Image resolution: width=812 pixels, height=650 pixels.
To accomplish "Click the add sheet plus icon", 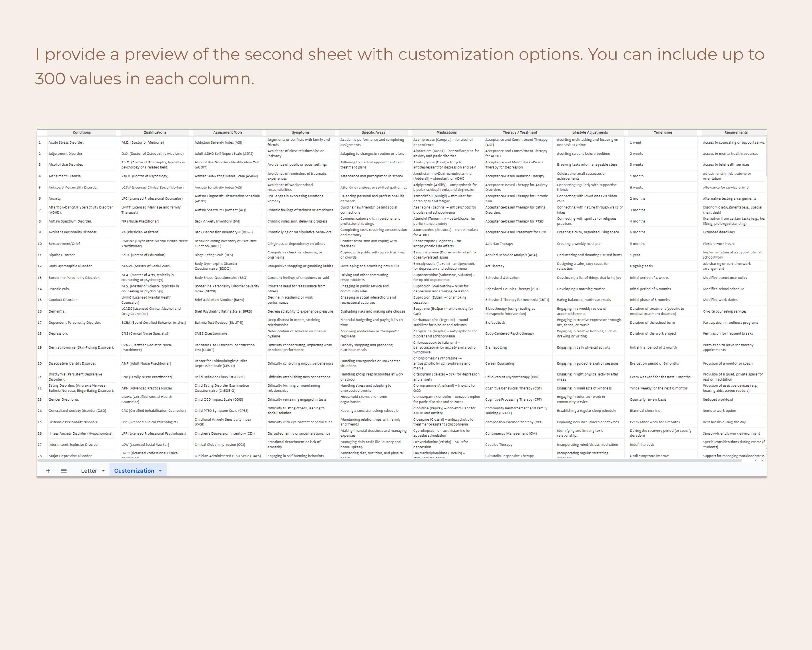I will tap(48, 471).
